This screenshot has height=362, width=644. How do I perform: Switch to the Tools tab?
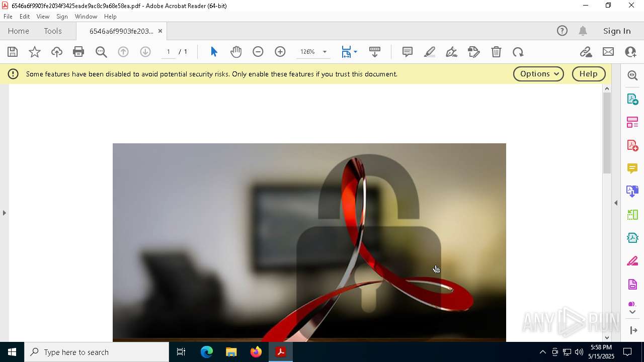tap(53, 31)
